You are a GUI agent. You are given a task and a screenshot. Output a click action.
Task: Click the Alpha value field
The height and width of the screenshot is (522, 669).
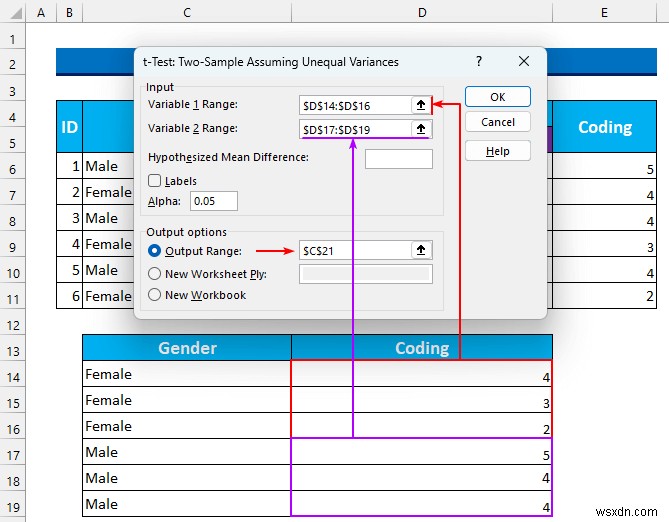(x=214, y=201)
